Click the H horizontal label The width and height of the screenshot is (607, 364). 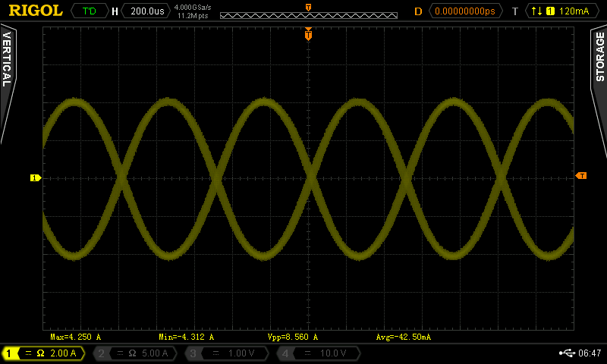tap(115, 11)
